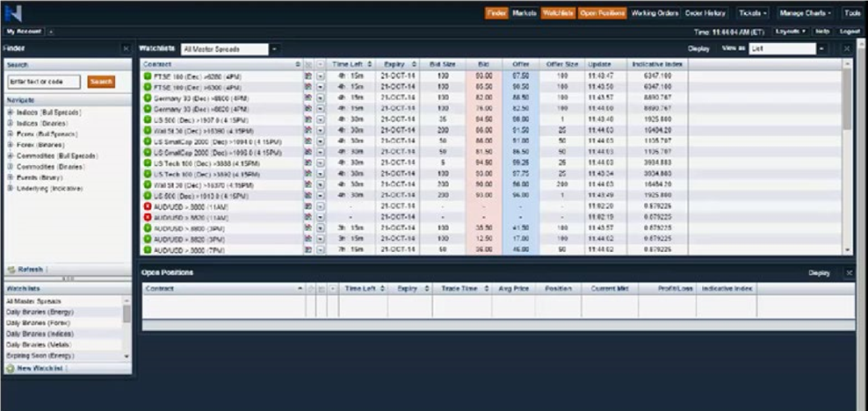Expand Indices (Bull Spreads) tree node
This screenshot has height=411, width=868.
coord(11,112)
